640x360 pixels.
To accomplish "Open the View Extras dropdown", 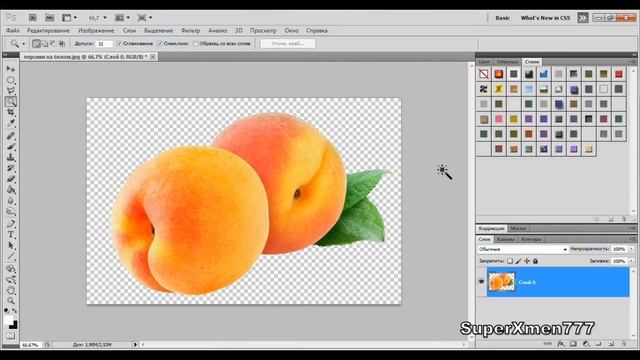I will (69, 18).
